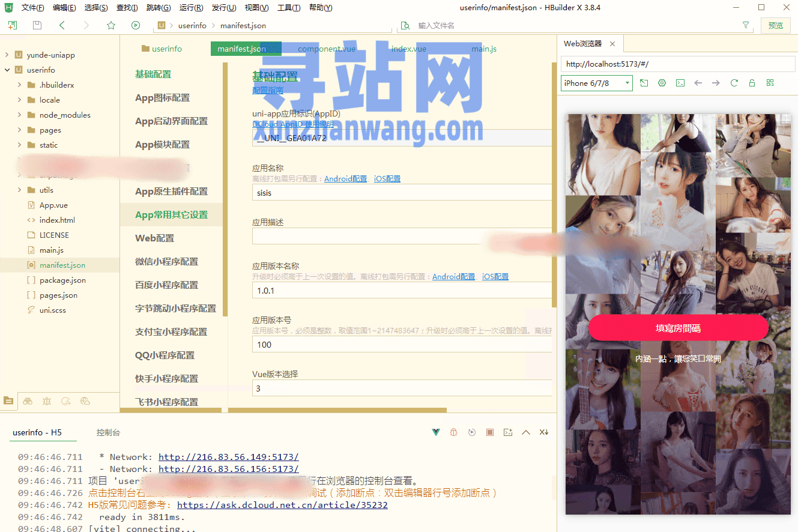This screenshot has width=798, height=532.
Task: Click the green back arrow in toolbar
Action: pos(62,25)
